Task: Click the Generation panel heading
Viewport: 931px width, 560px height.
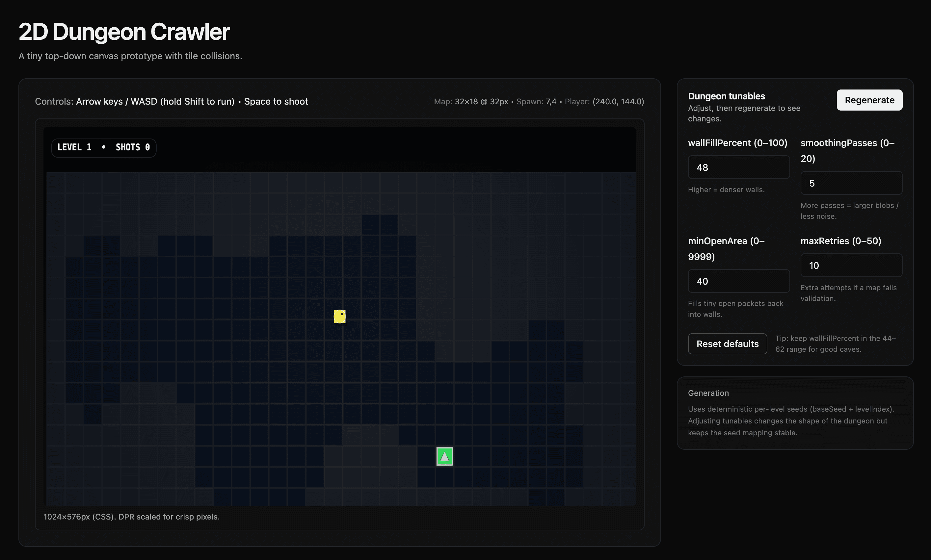Action: click(x=708, y=393)
